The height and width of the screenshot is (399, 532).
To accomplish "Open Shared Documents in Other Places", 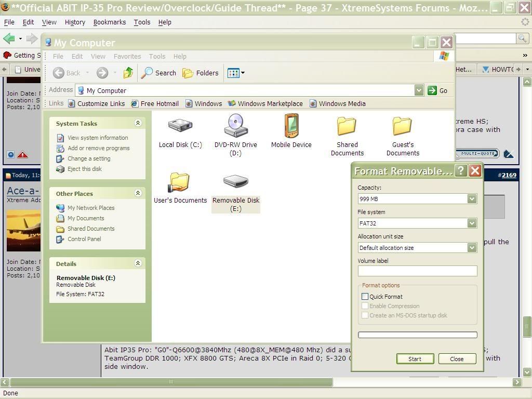I will (91, 229).
